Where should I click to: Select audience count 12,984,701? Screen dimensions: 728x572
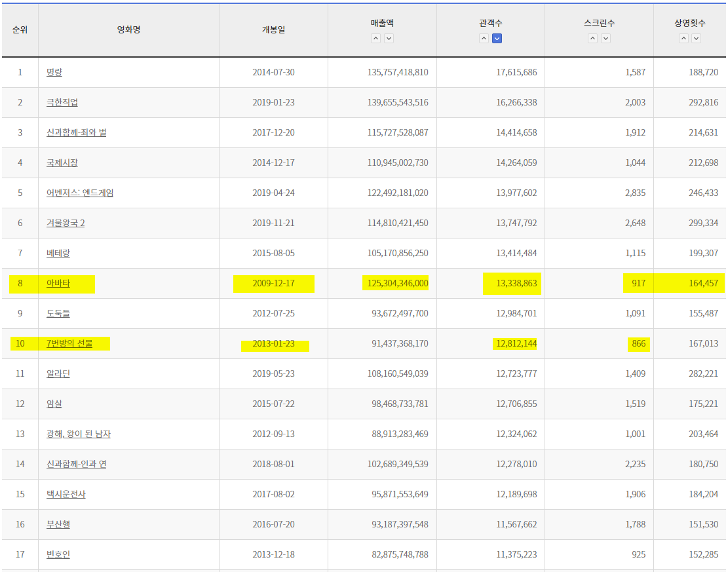pos(516,313)
